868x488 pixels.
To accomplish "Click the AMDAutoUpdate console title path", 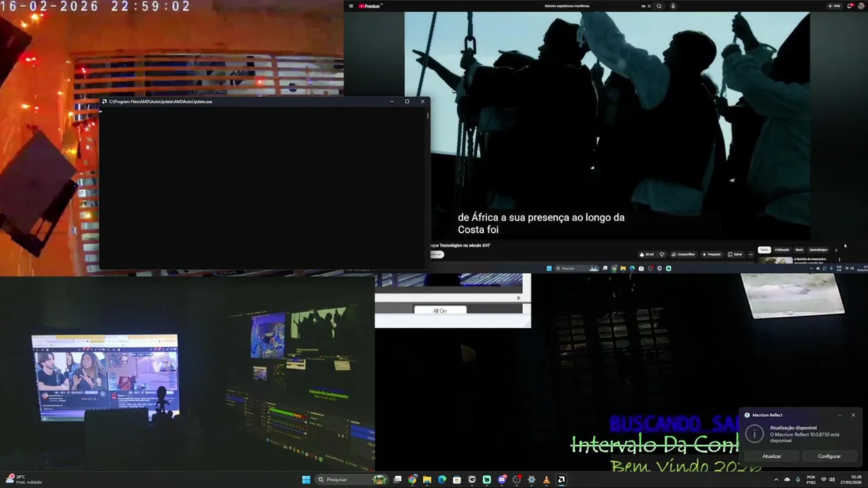I will pyautogui.click(x=161, y=102).
